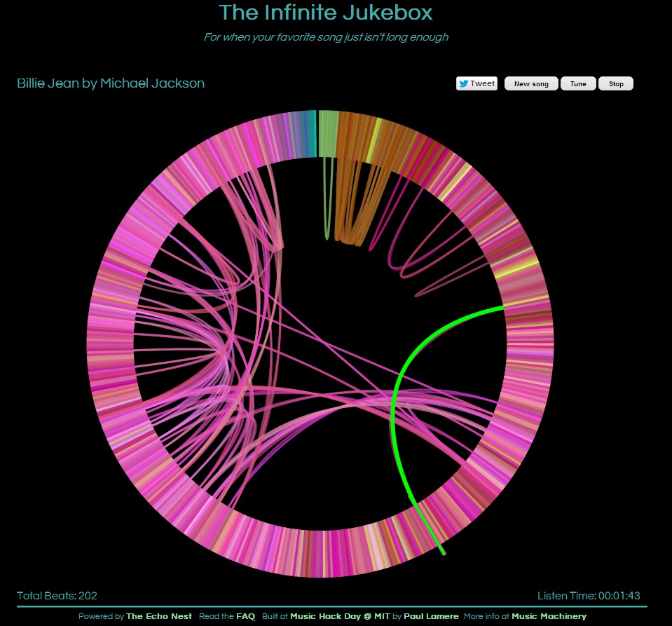Open the Tune settings button
The height and width of the screenshot is (626, 672).
578,84
